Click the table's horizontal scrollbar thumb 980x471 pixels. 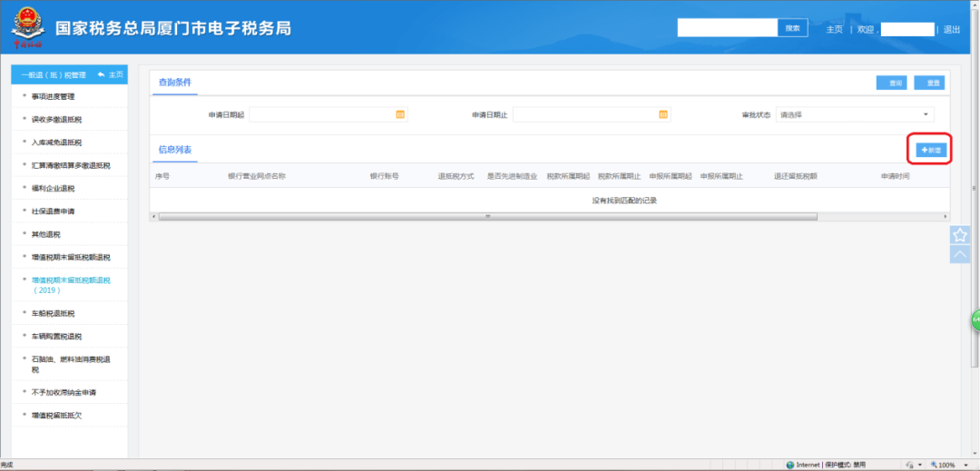(x=487, y=216)
